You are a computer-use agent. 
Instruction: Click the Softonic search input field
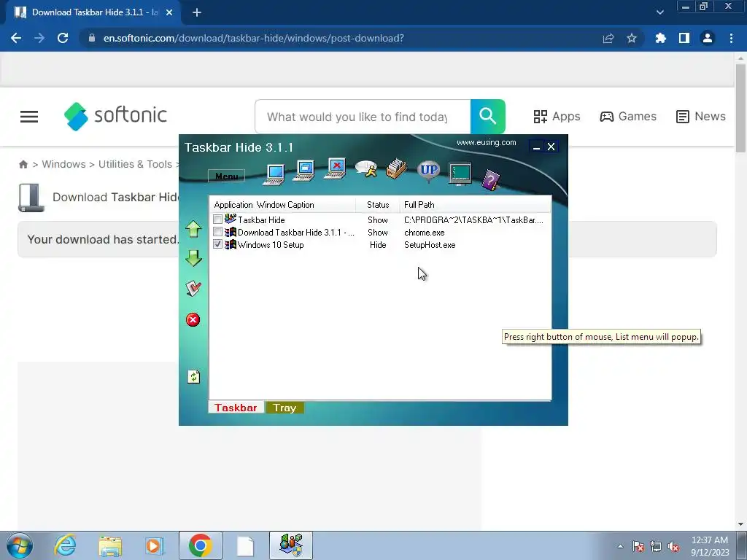tap(363, 117)
